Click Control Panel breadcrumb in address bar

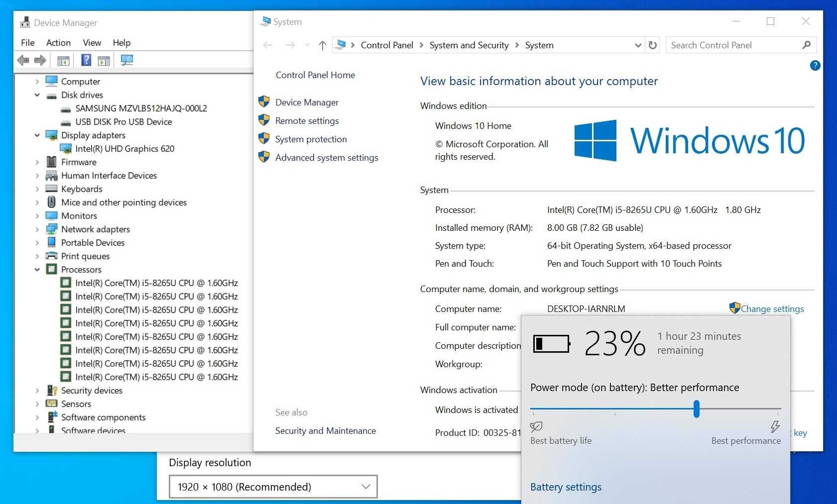click(387, 45)
